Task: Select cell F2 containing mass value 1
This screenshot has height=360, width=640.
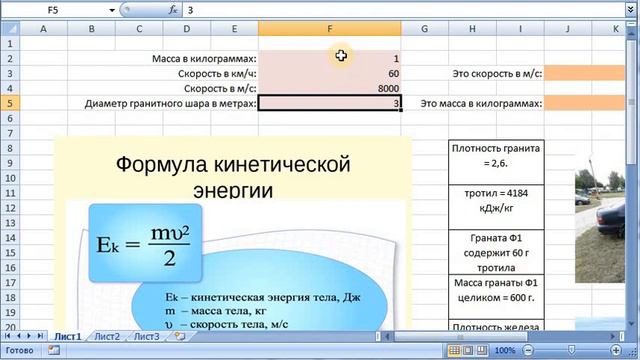Action: [x=330, y=58]
